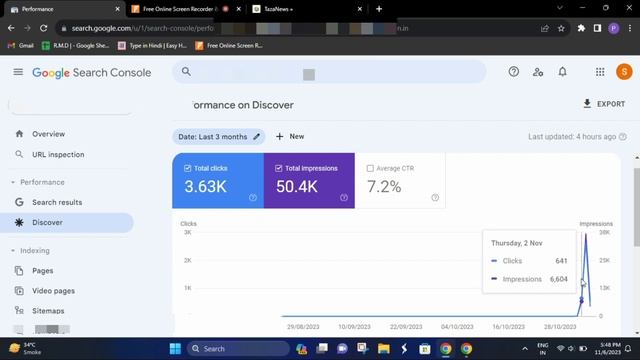
Task: Go back in the browser
Action: (x=11, y=28)
